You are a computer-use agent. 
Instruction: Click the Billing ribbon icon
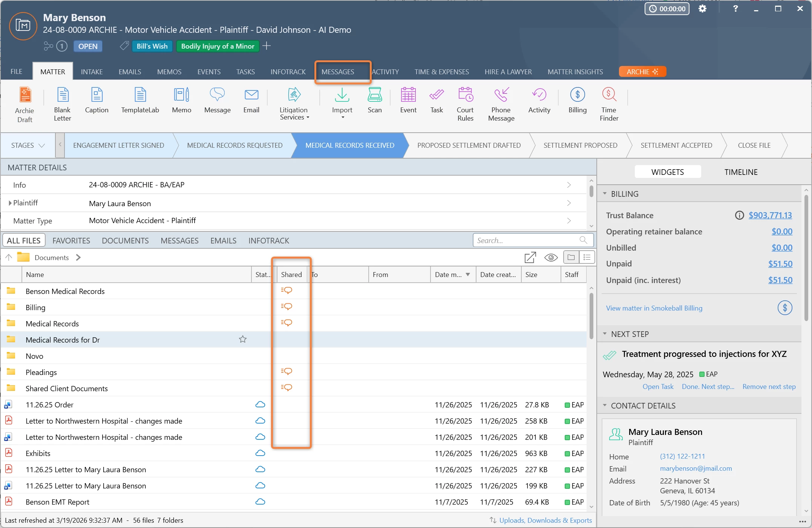(577, 95)
